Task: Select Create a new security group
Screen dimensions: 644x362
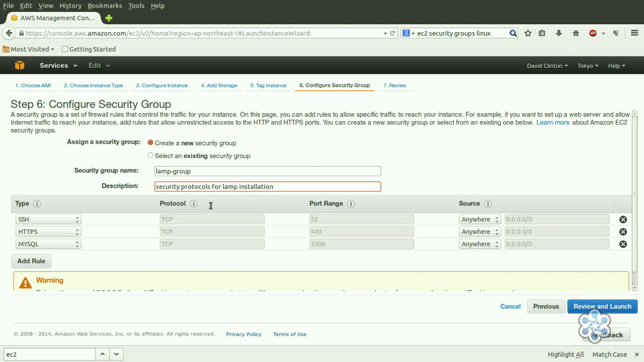Action: click(150, 143)
